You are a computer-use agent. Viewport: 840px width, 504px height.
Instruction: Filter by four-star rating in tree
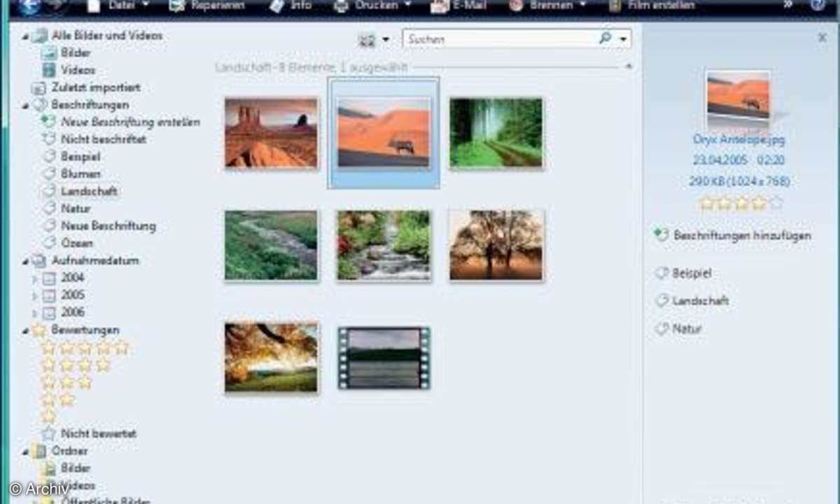76,365
